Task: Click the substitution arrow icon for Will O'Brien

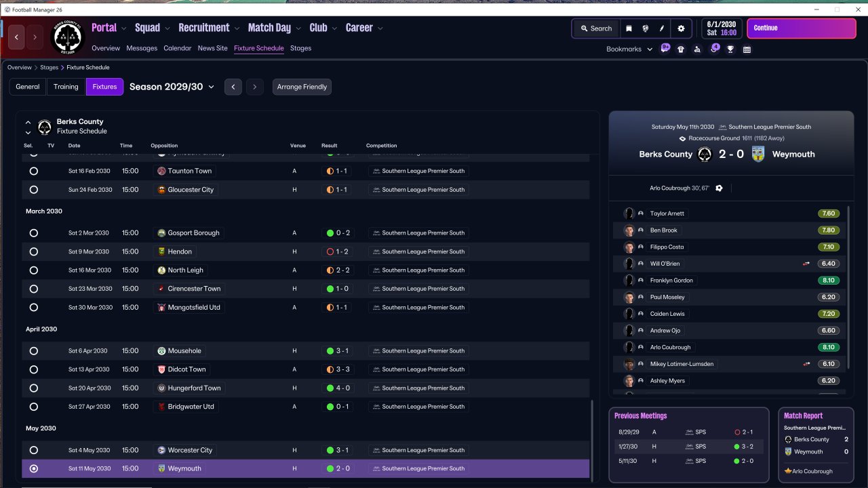Action: tap(806, 264)
